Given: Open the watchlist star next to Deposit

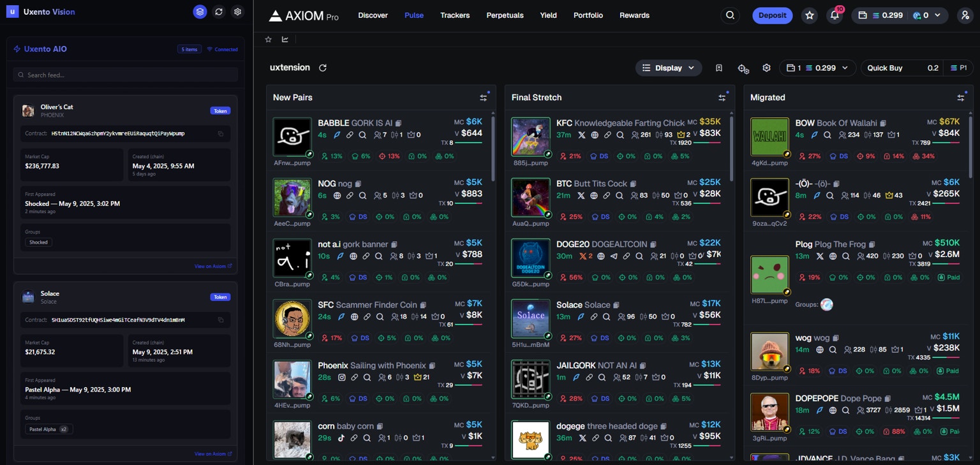Looking at the screenshot, I should pyautogui.click(x=810, y=15).
